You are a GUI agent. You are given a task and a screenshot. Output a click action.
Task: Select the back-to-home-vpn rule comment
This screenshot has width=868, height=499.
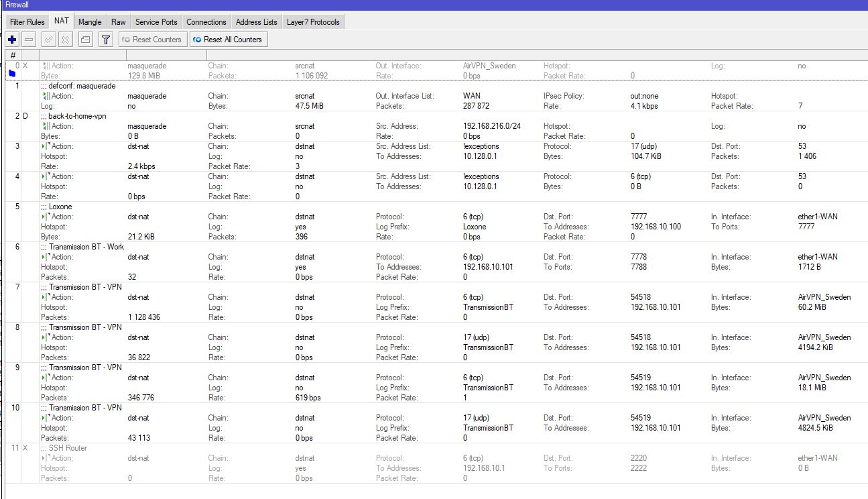coord(73,116)
